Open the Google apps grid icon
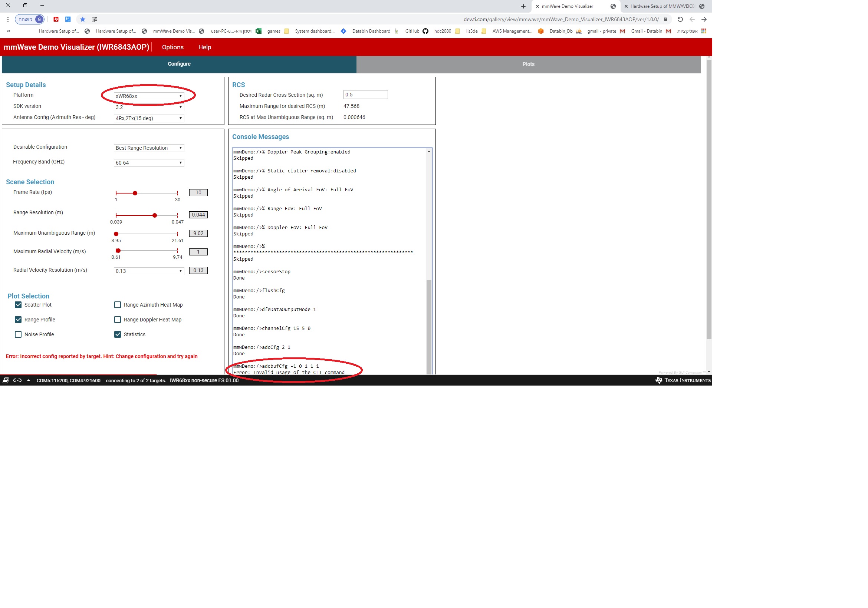This screenshot has height=608, width=868. pyautogui.click(x=704, y=31)
